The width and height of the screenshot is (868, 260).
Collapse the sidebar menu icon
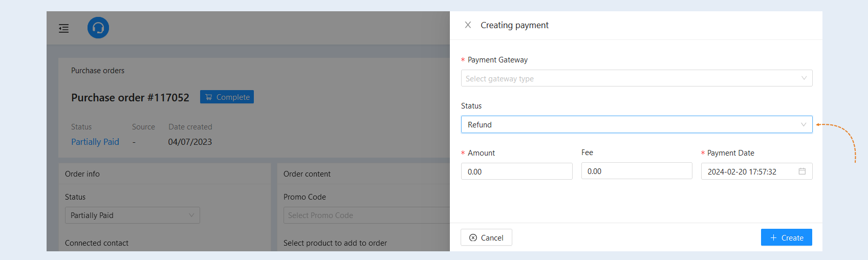pyautogui.click(x=64, y=28)
